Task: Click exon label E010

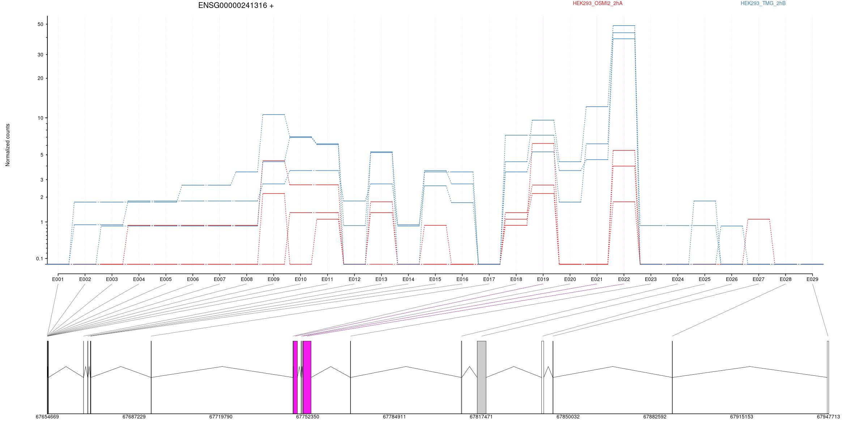Action: tap(301, 279)
